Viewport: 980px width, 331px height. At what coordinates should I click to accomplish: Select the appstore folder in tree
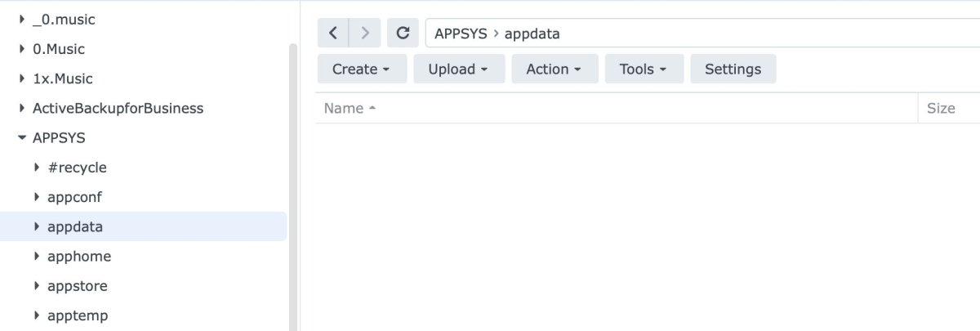78,286
